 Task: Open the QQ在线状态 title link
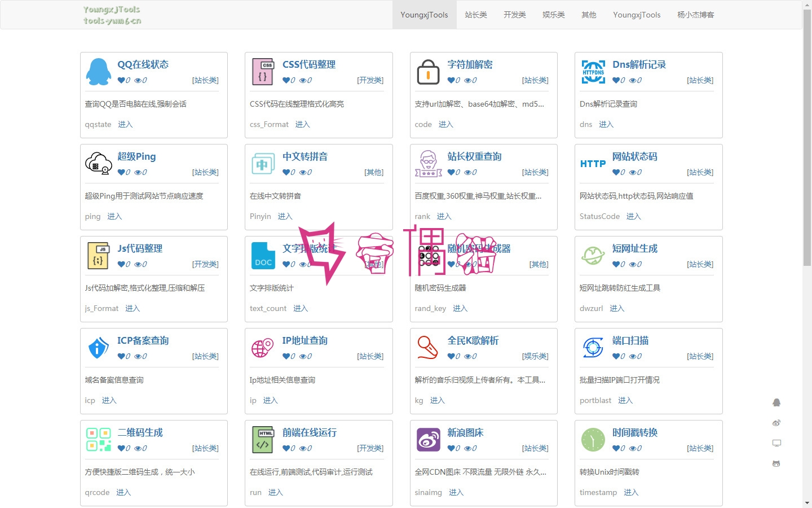coord(143,64)
